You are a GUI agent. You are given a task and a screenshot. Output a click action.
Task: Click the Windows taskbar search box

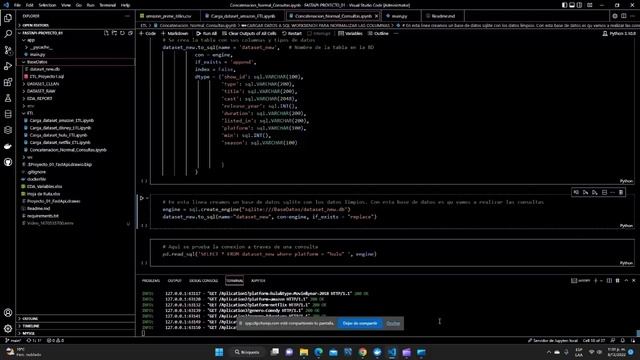coord(247,352)
